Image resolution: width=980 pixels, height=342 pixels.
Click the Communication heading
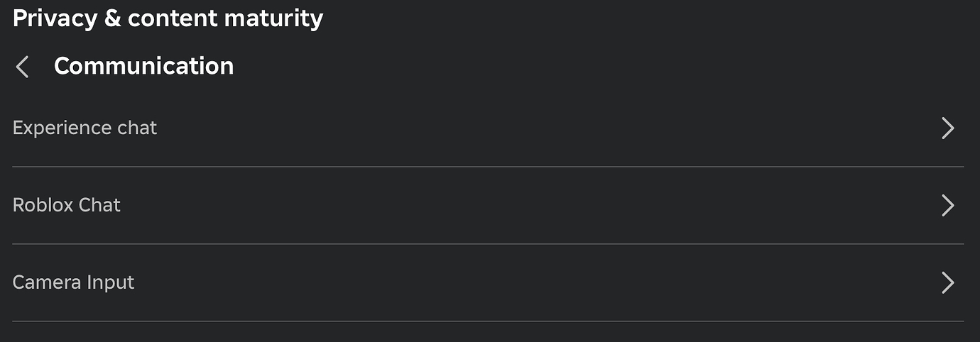(143, 66)
